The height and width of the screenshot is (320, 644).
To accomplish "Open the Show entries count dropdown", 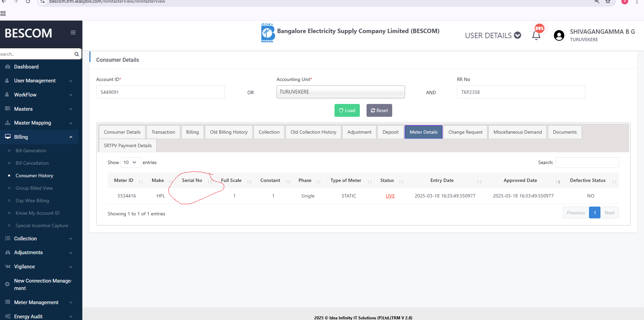I will [x=130, y=162].
